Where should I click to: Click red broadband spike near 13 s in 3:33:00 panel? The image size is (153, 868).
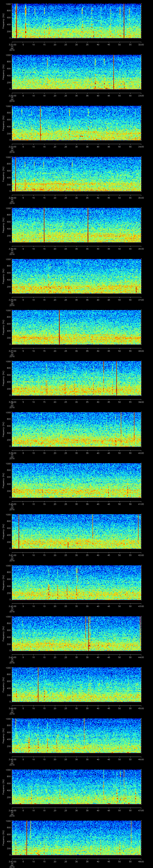(x=40, y=123)
